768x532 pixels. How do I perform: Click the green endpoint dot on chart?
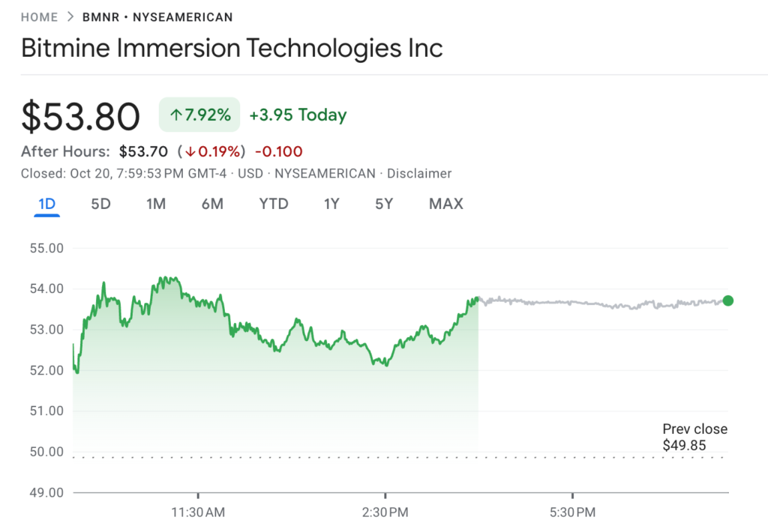(x=727, y=301)
